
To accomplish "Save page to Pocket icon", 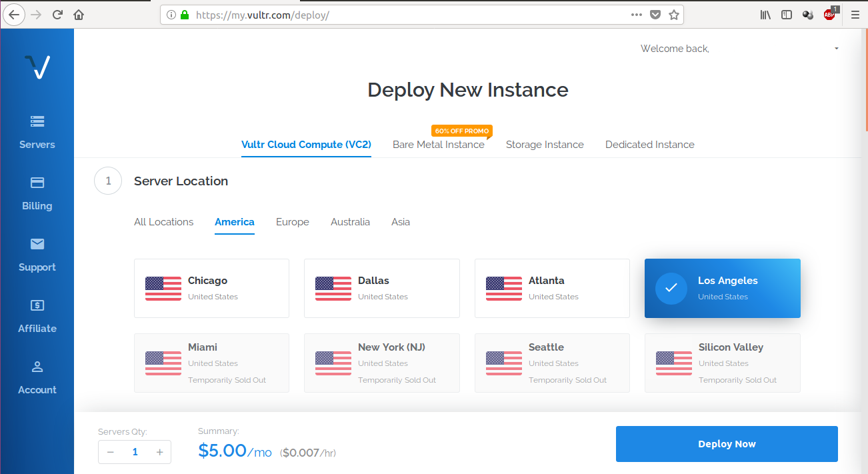I will coord(655,14).
